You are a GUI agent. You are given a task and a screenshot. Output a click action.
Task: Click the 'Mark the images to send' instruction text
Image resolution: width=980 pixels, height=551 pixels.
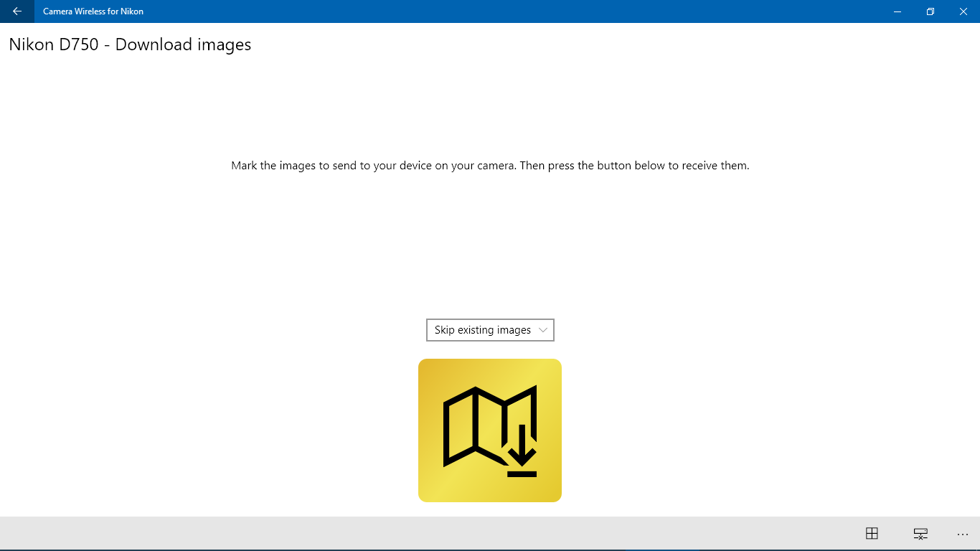pyautogui.click(x=490, y=166)
